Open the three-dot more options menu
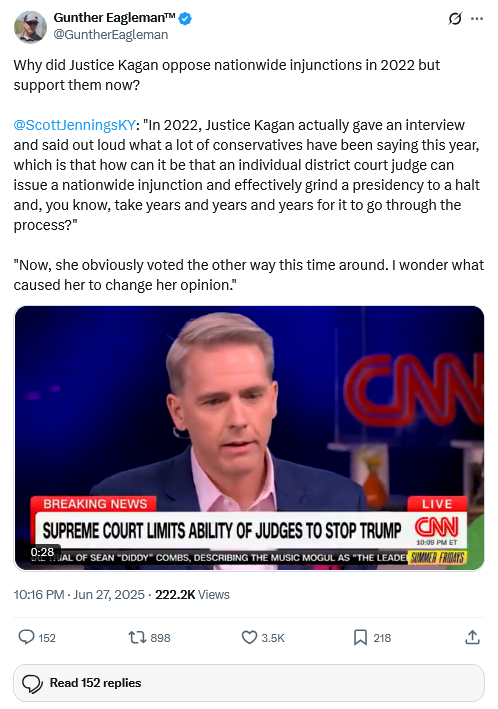This screenshot has width=498, height=709. [x=477, y=19]
